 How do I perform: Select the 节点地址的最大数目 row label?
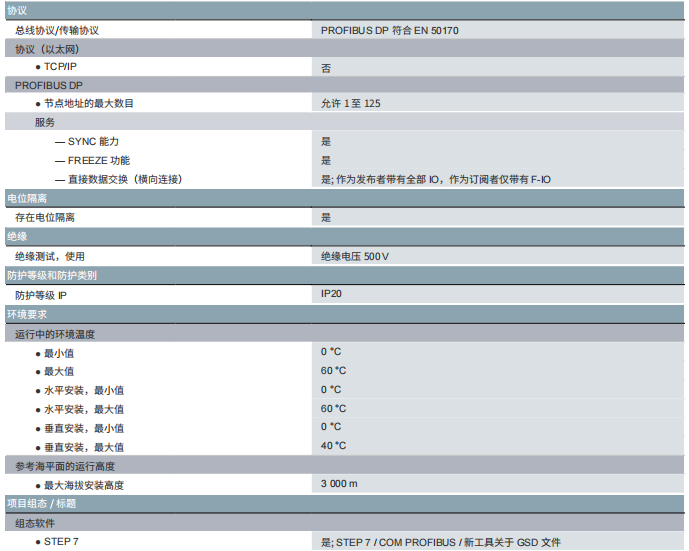(x=88, y=103)
